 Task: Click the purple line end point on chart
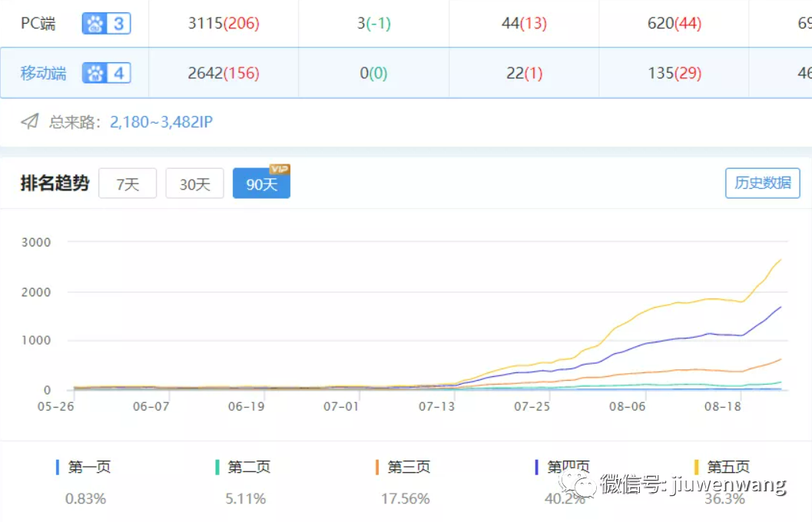click(x=781, y=307)
